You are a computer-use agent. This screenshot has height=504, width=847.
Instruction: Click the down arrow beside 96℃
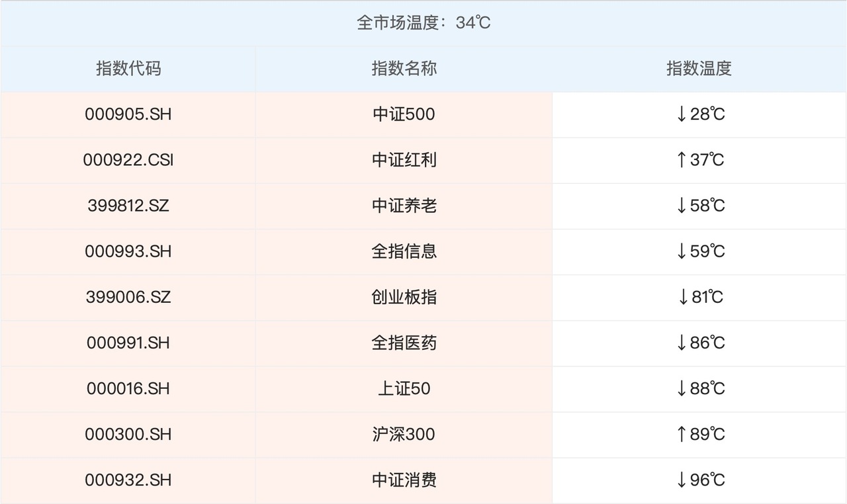click(x=682, y=480)
